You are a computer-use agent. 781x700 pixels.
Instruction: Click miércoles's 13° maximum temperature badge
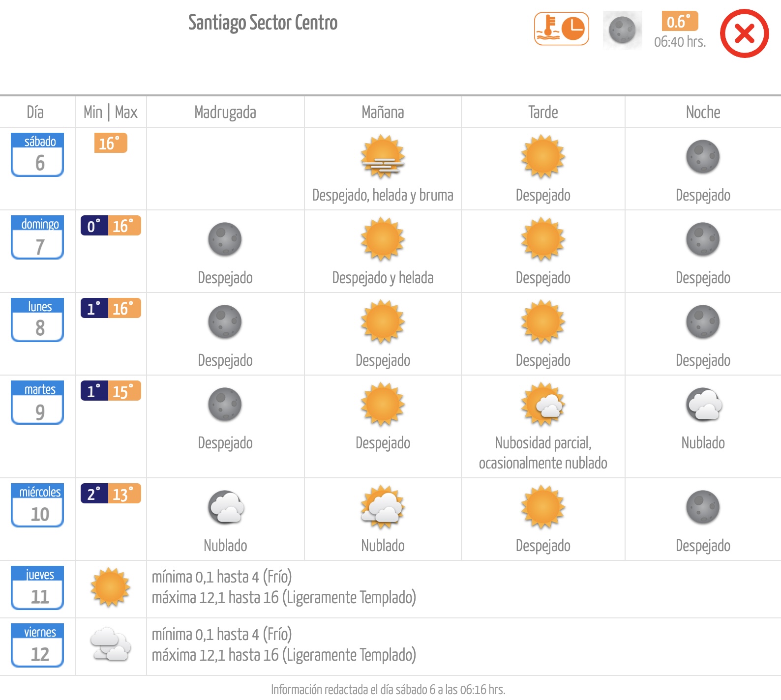click(124, 494)
